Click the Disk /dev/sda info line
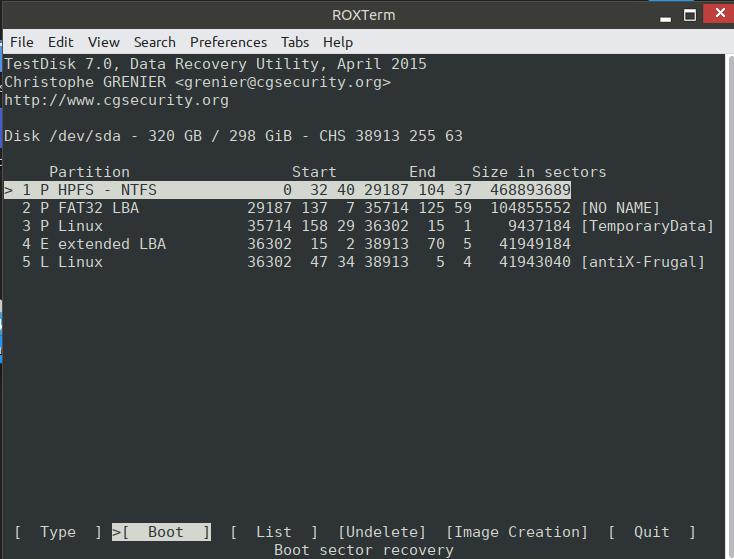 233,136
